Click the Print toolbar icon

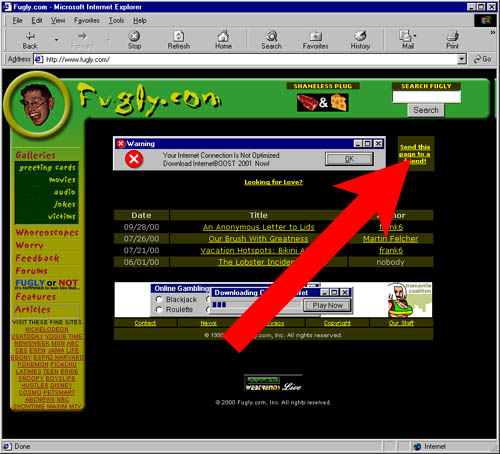pyautogui.click(x=452, y=40)
